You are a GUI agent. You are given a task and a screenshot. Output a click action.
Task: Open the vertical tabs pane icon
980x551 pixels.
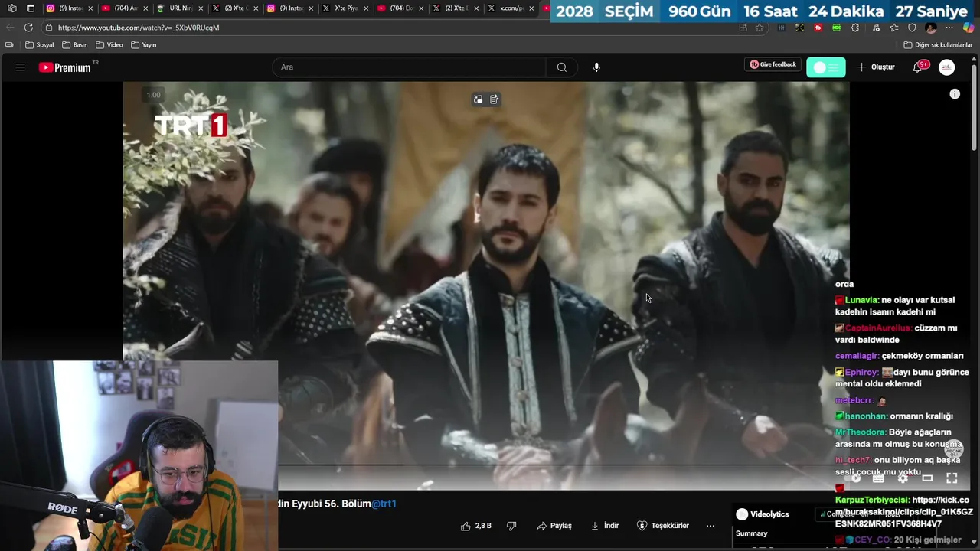[31, 8]
